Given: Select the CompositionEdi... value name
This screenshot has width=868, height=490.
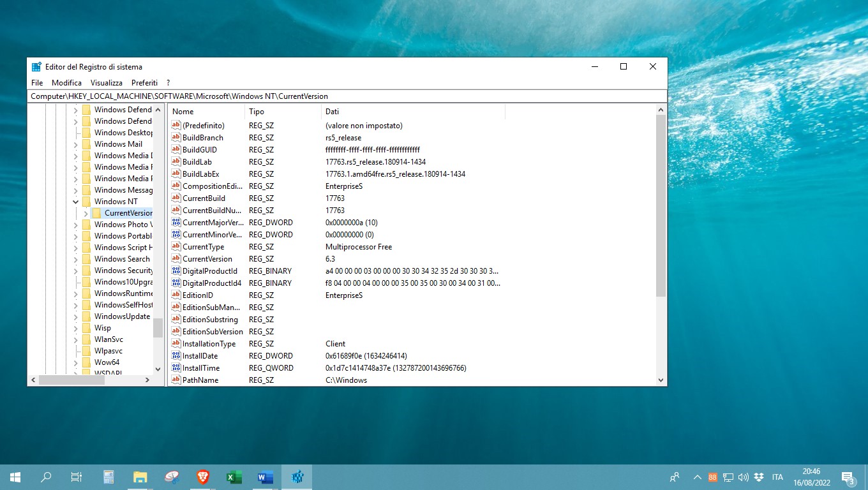Looking at the screenshot, I should click(213, 186).
